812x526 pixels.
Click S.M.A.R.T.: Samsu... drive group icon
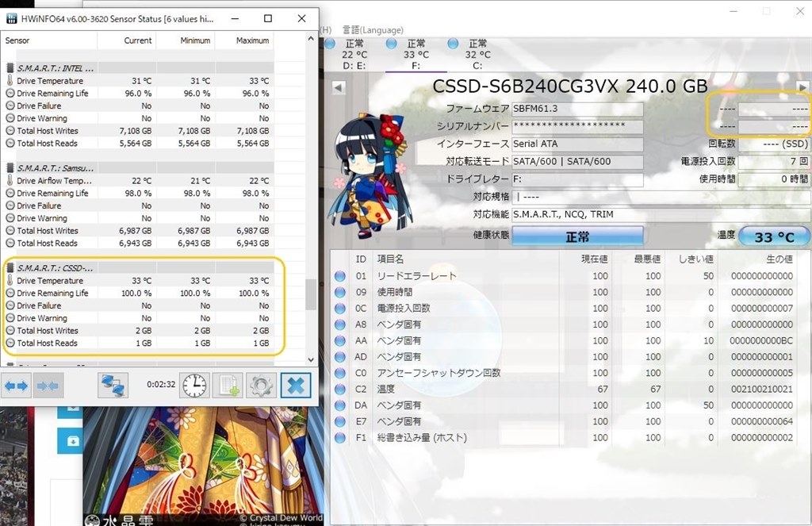pos(10,168)
